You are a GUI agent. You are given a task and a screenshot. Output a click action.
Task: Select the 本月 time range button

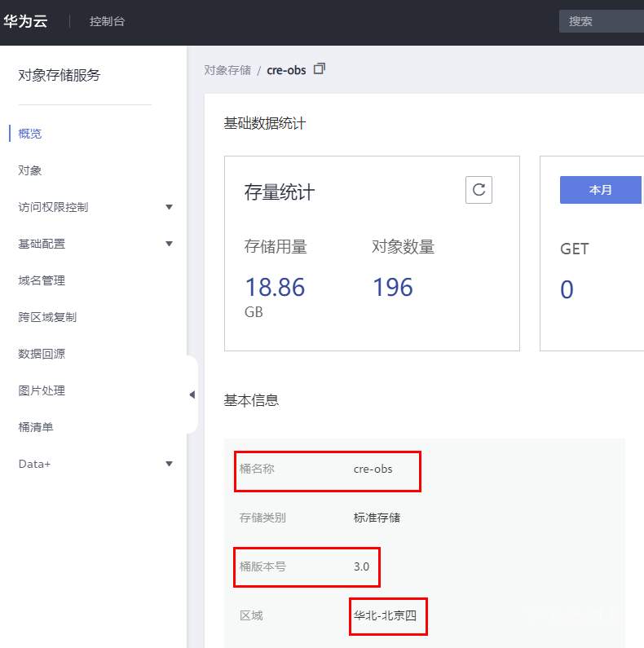tap(601, 190)
